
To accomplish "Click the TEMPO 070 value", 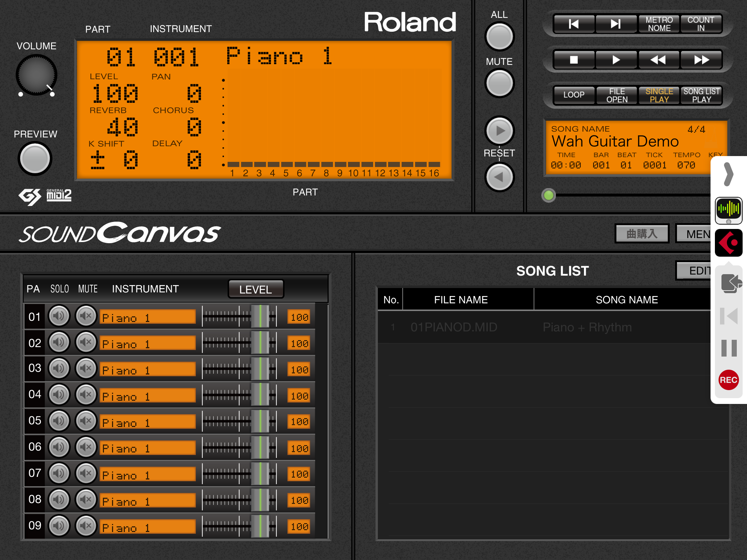I will tap(686, 165).
